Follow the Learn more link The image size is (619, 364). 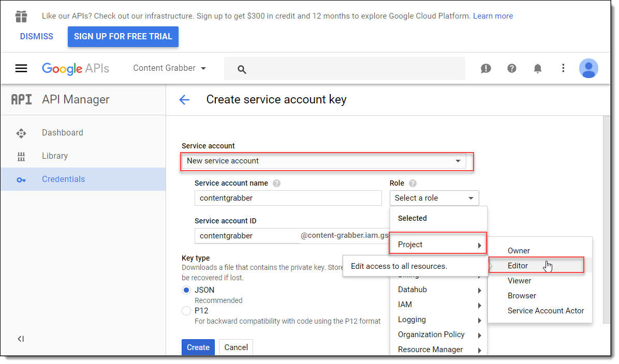pos(493,16)
